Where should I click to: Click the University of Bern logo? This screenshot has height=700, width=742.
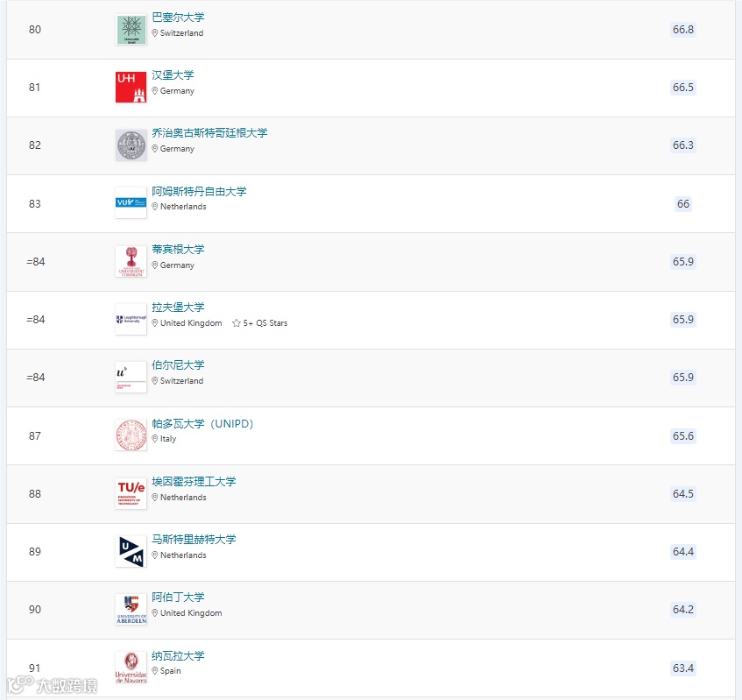click(131, 378)
